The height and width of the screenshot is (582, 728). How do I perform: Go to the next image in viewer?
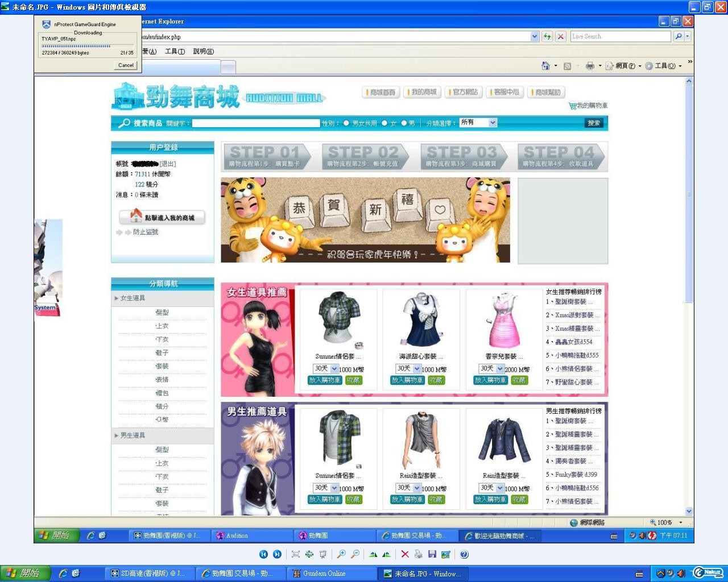(x=277, y=554)
